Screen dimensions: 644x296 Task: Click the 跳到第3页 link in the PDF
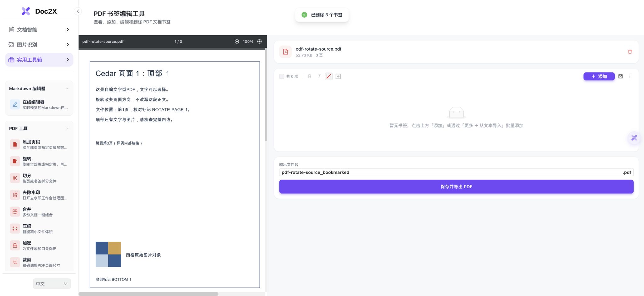119,143
